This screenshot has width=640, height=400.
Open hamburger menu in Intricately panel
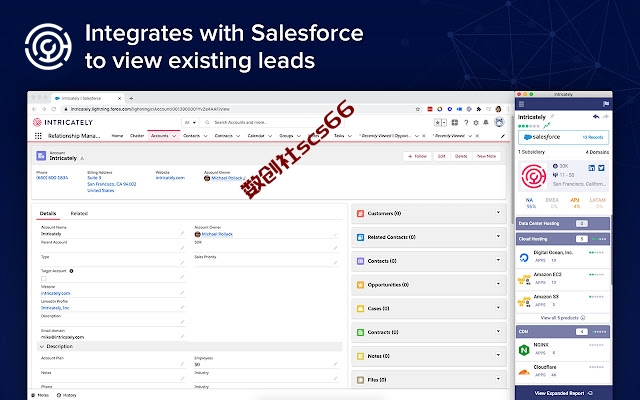pos(521,104)
